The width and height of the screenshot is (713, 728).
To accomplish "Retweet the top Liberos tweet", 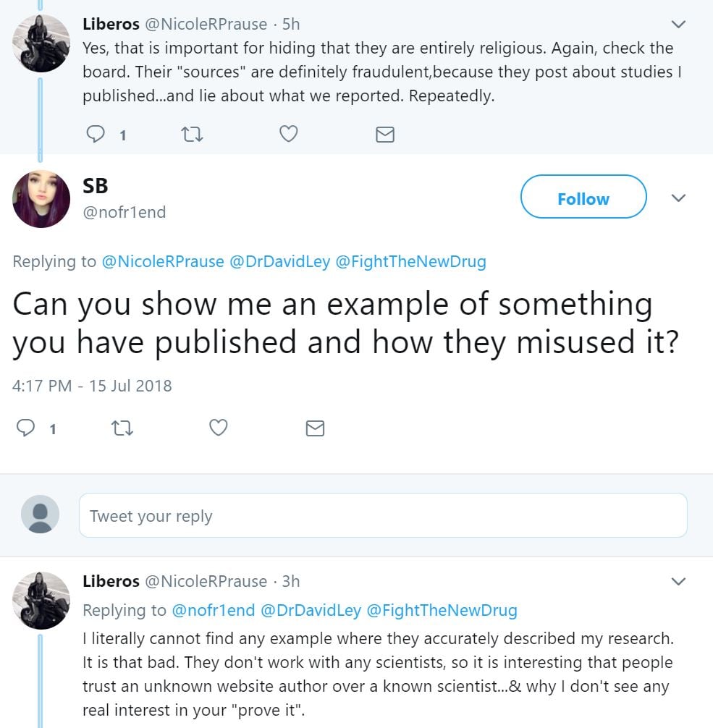I will [x=191, y=135].
